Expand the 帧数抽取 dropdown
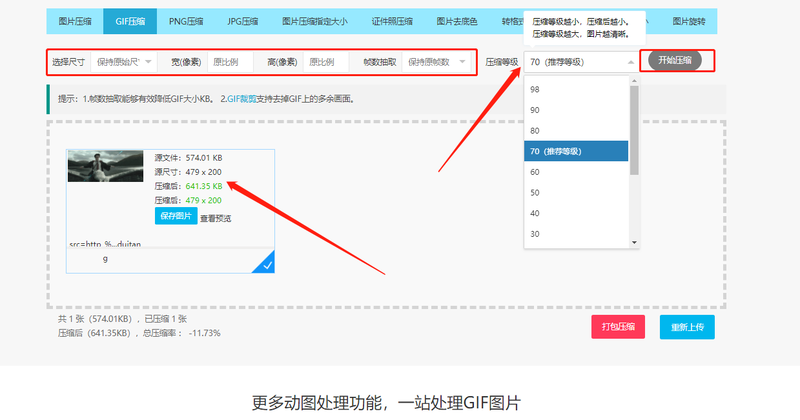This screenshot has width=800, height=420. pos(436,62)
